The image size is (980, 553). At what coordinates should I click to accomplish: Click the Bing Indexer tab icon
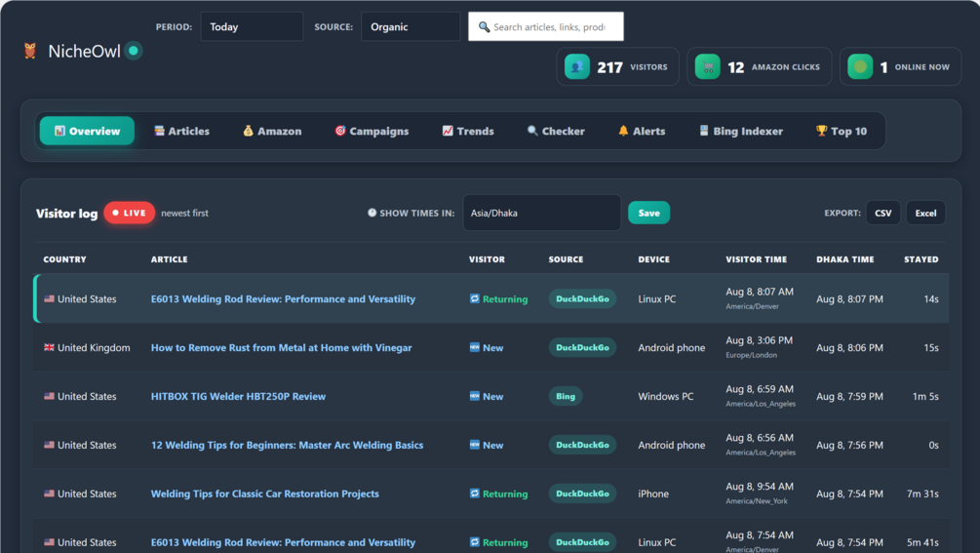[x=704, y=131]
